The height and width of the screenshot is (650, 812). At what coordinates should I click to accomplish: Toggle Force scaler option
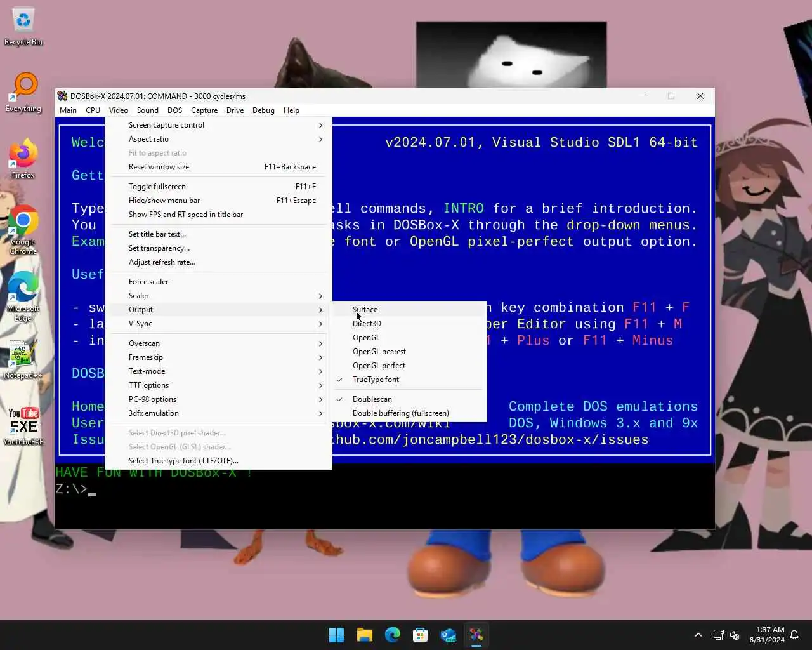pyautogui.click(x=218, y=282)
